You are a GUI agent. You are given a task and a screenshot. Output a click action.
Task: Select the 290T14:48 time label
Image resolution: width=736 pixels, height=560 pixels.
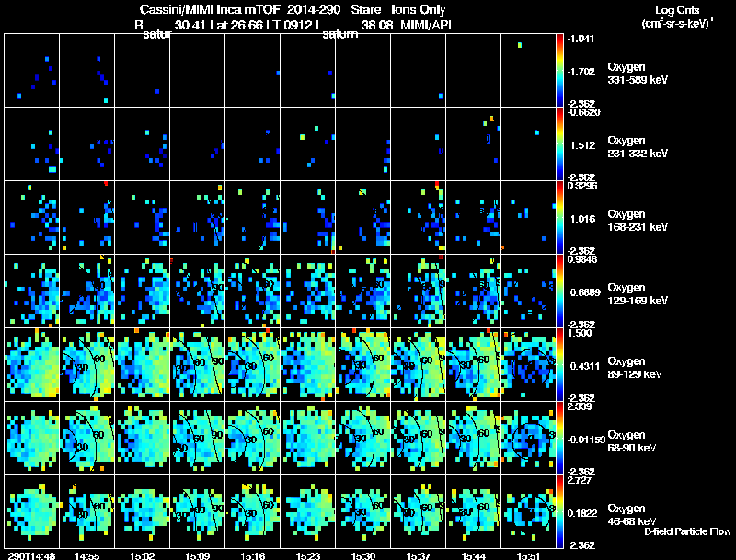click(32, 556)
